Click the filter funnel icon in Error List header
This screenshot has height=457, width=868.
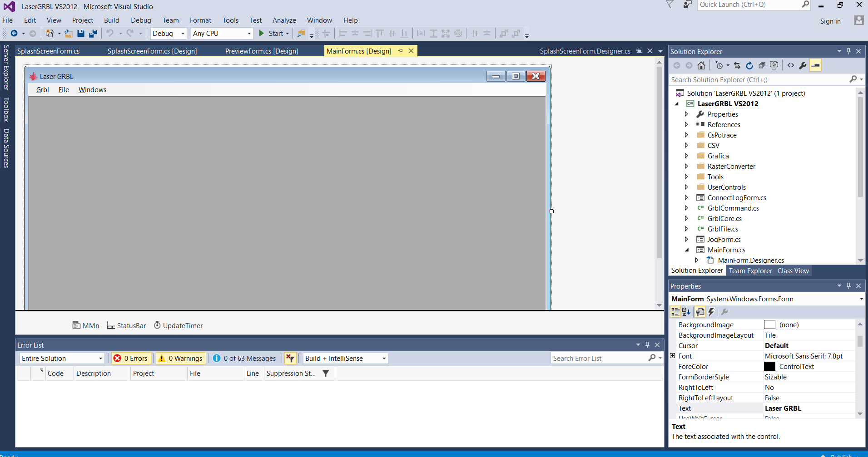coord(326,373)
